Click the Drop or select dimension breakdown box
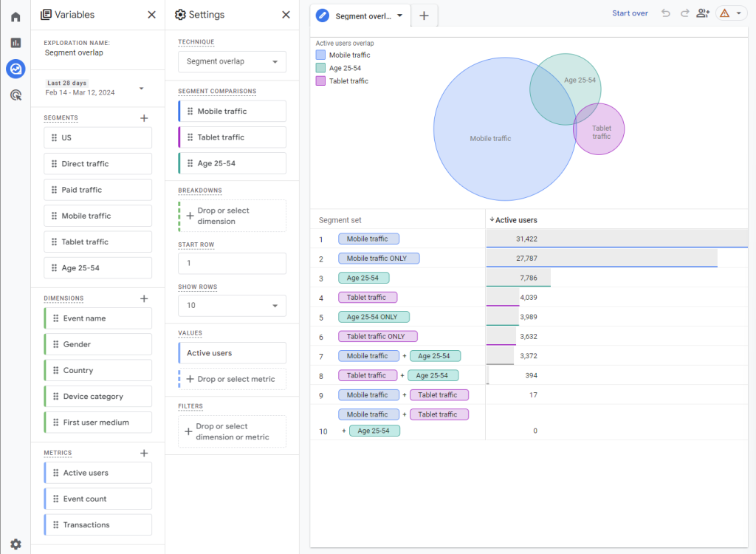The height and width of the screenshot is (554, 756). (x=232, y=216)
